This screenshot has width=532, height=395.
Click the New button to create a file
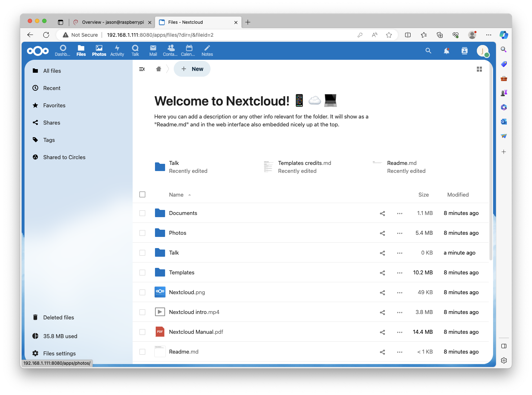point(192,69)
